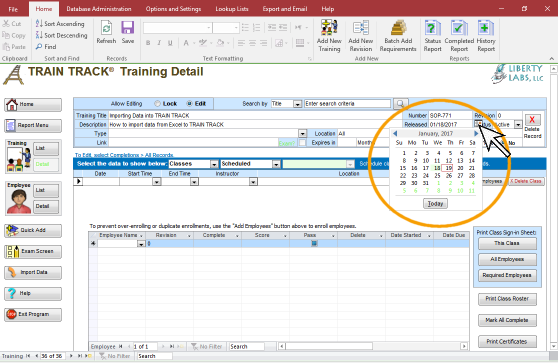Select the Lock radio button
558x363 pixels.
click(x=157, y=104)
